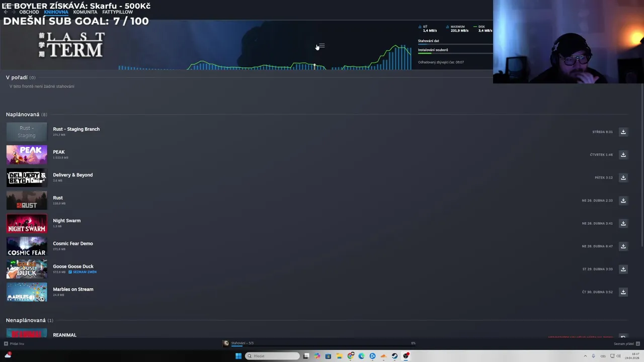
Task: Open the FATTYPILLOW profile tab
Action: point(117,12)
